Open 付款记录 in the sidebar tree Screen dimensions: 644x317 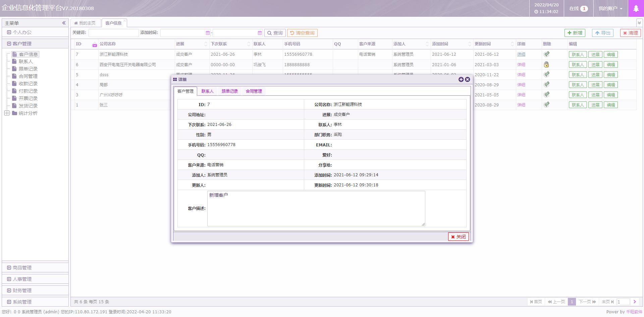tap(28, 91)
